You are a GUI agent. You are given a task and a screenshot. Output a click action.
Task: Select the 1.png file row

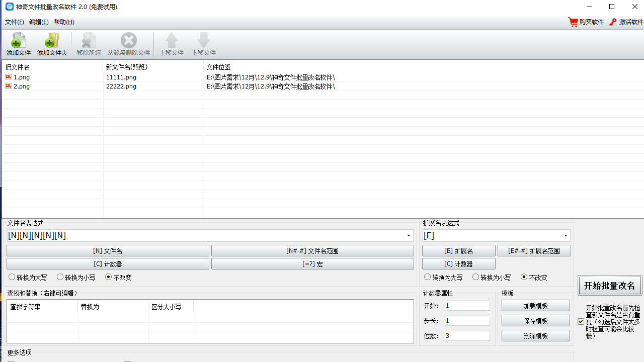21,77
